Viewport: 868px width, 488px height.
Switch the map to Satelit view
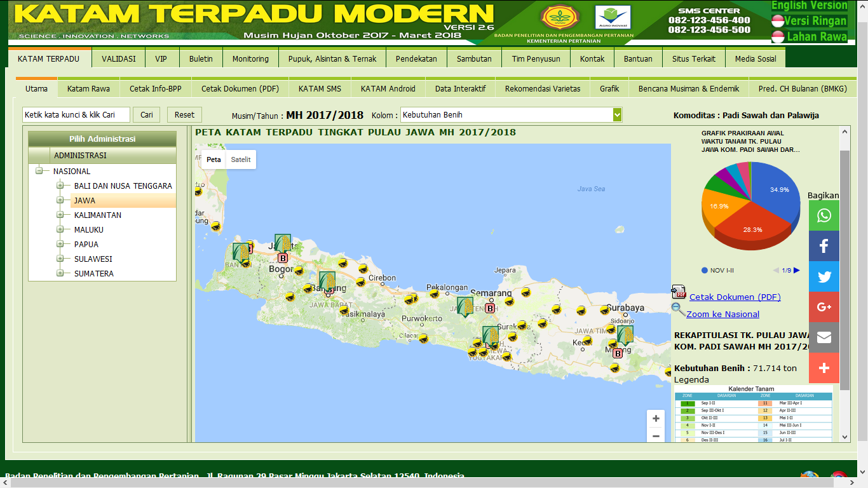click(x=242, y=159)
